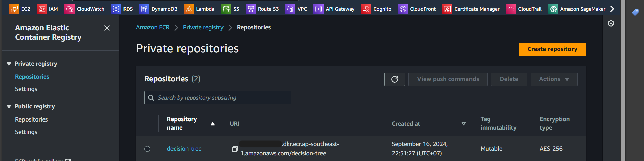The width and height of the screenshot is (644, 161).
Task: Open the Route 53 service shortcut
Action: 262,9
